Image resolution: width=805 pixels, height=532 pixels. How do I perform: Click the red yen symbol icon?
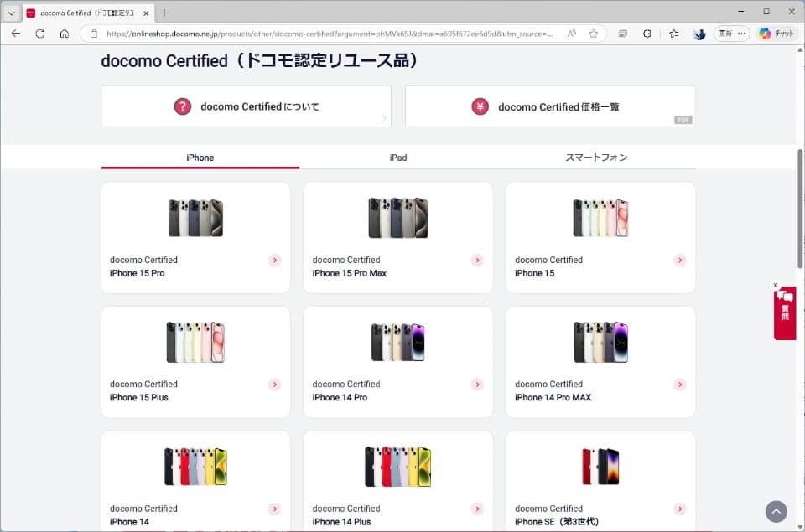480,106
